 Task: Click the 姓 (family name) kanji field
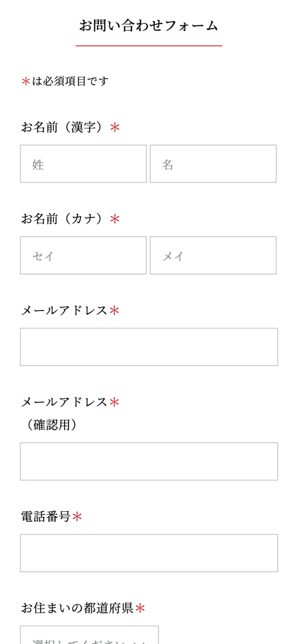[83, 164]
